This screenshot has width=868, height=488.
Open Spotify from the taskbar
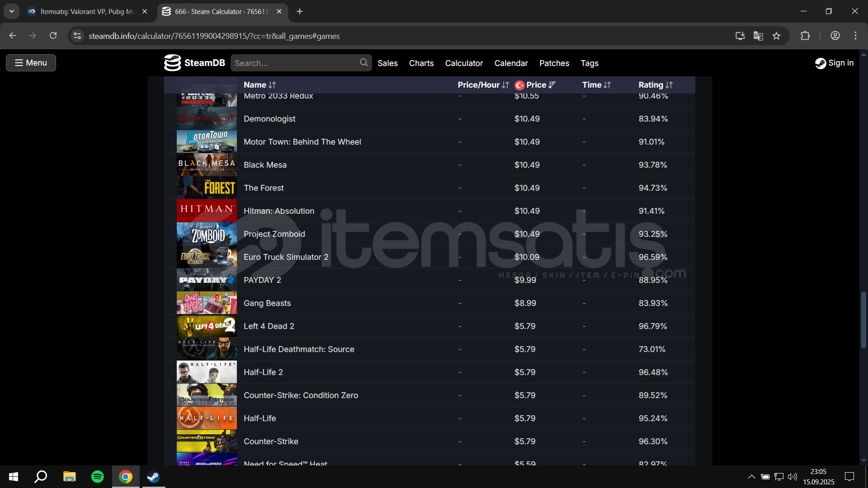pos(97,477)
